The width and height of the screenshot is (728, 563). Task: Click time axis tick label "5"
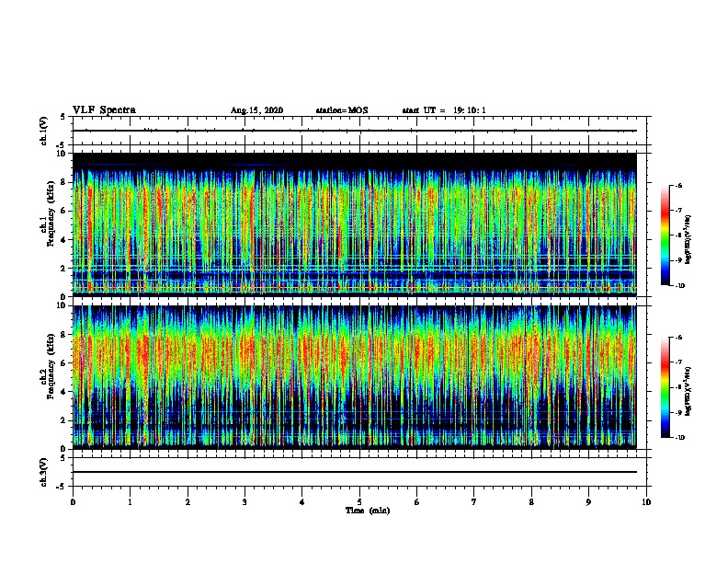[x=359, y=502]
